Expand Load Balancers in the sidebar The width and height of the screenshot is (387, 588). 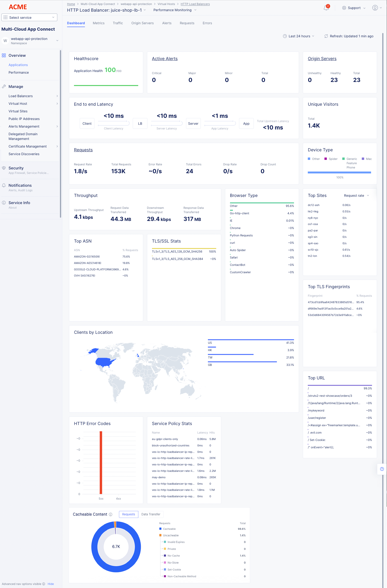point(57,96)
